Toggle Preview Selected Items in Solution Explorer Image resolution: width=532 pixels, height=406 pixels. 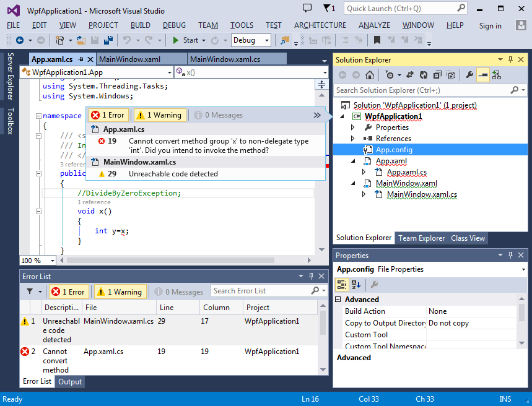pyautogui.click(x=483, y=74)
